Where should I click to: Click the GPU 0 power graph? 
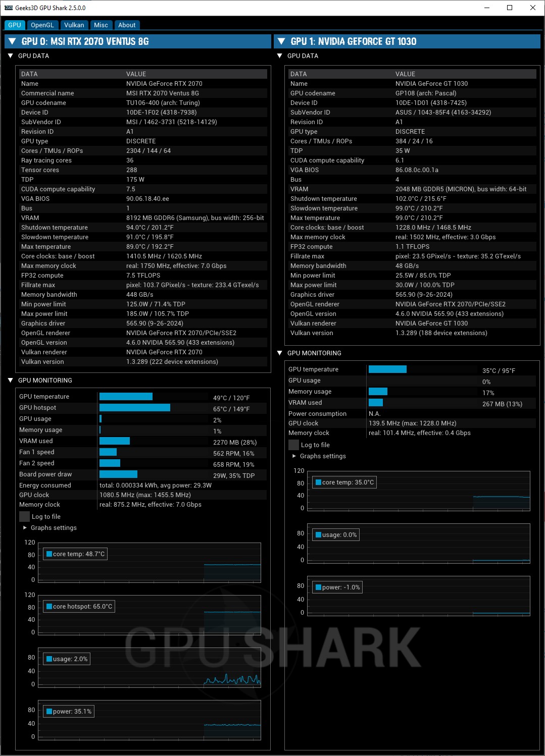(150, 720)
